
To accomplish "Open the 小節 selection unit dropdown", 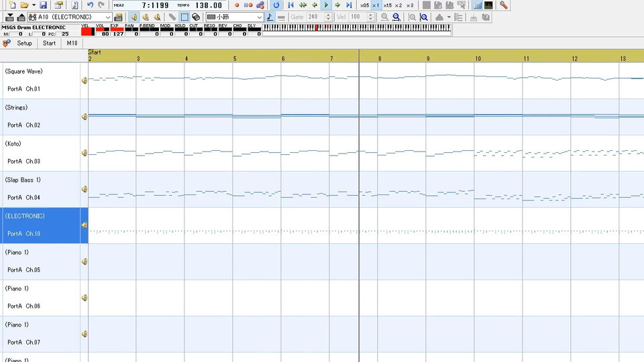I will coord(235,17).
